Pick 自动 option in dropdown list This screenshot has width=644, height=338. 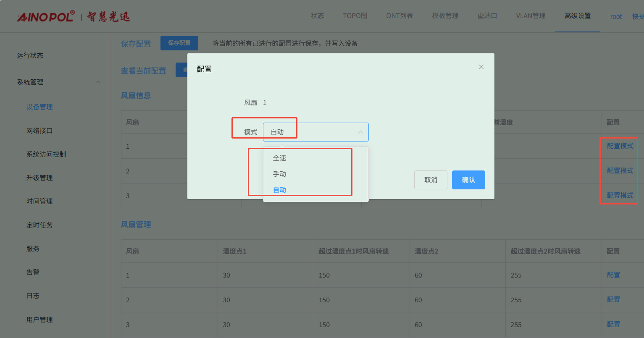coord(280,190)
